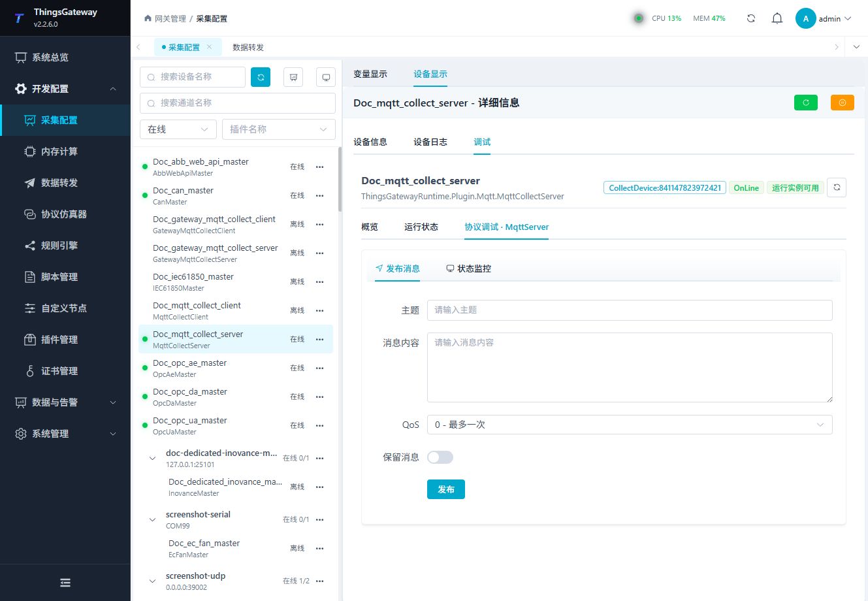868x601 pixels.
Task: Refresh the runtime instance status
Action: [x=837, y=187]
